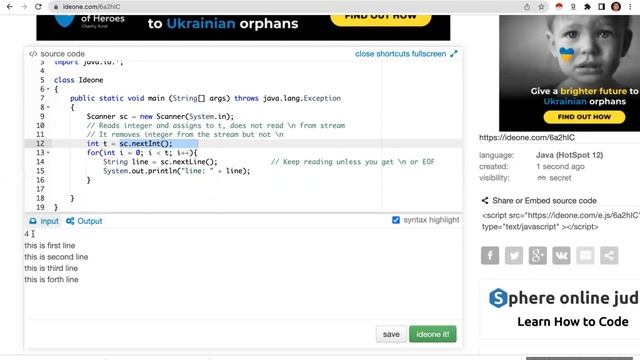This screenshot has height=360, width=640.
Task: Click FIND OUT HOW in the sidebar ad
Action: pyautogui.click(x=584, y=117)
